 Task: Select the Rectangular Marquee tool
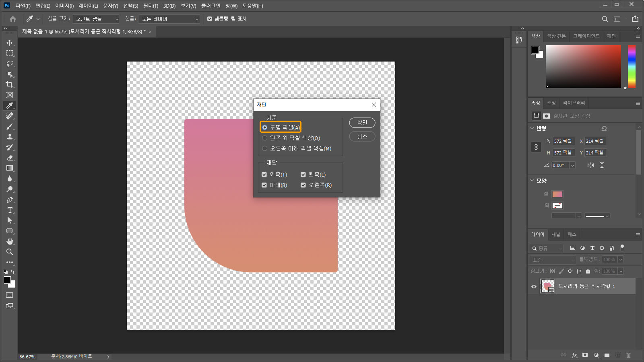pos(10,53)
